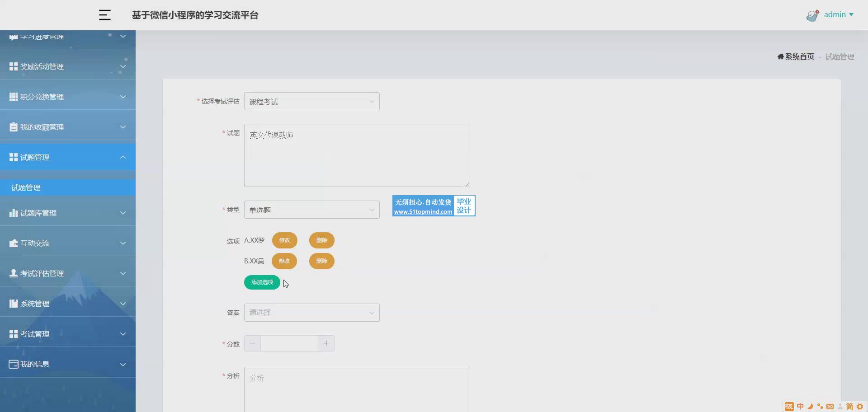868x412 pixels.
Task: Click the 考试评估管理 user icon
Action: (x=14, y=273)
